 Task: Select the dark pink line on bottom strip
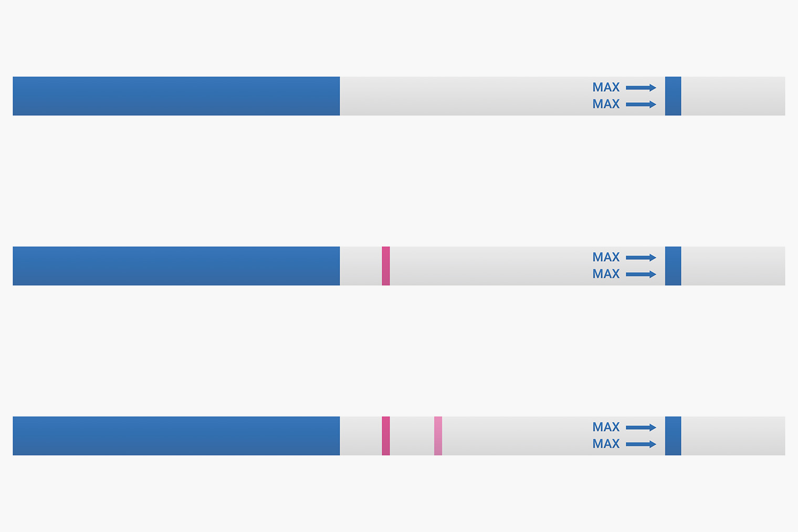[386, 436]
